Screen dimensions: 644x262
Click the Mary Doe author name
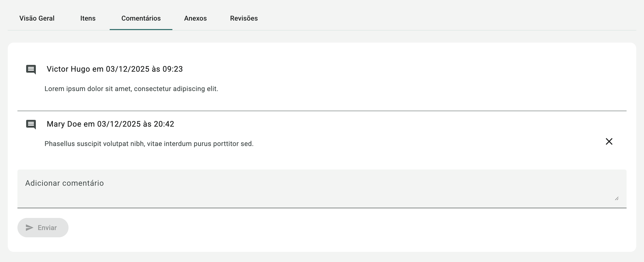pos(64,124)
